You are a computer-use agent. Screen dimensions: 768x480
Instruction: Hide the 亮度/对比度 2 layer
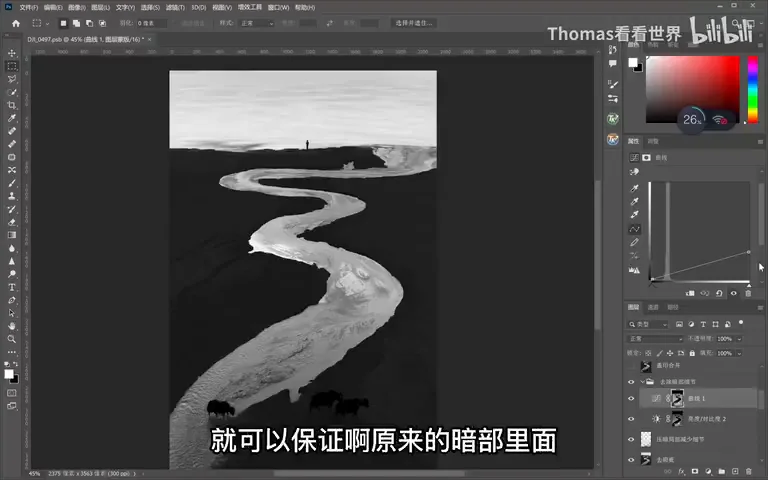point(631,419)
